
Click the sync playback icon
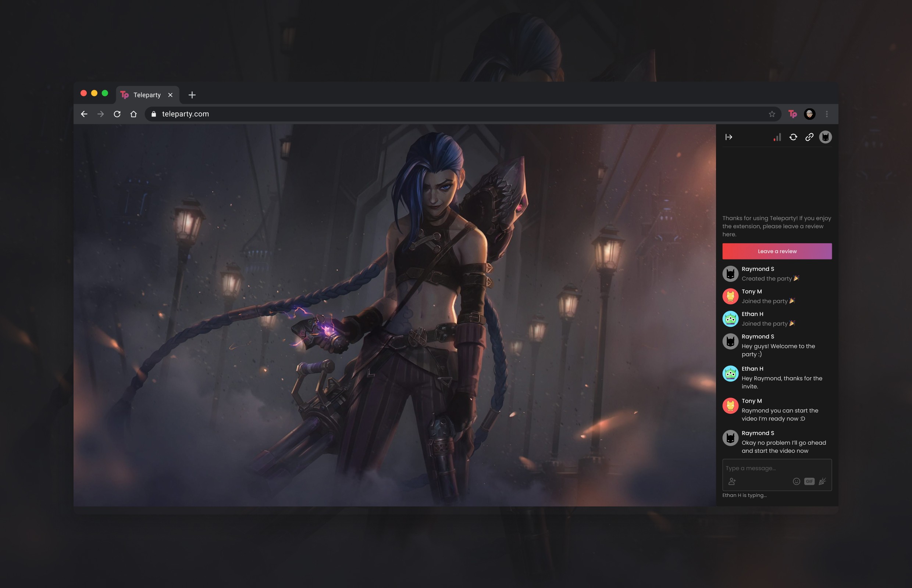793,137
